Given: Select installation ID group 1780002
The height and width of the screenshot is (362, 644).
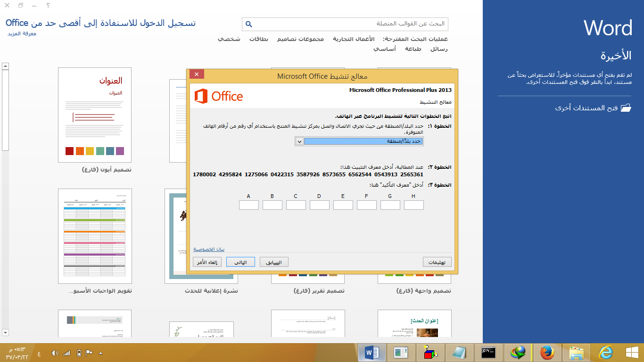Looking at the screenshot, I should click(205, 174).
